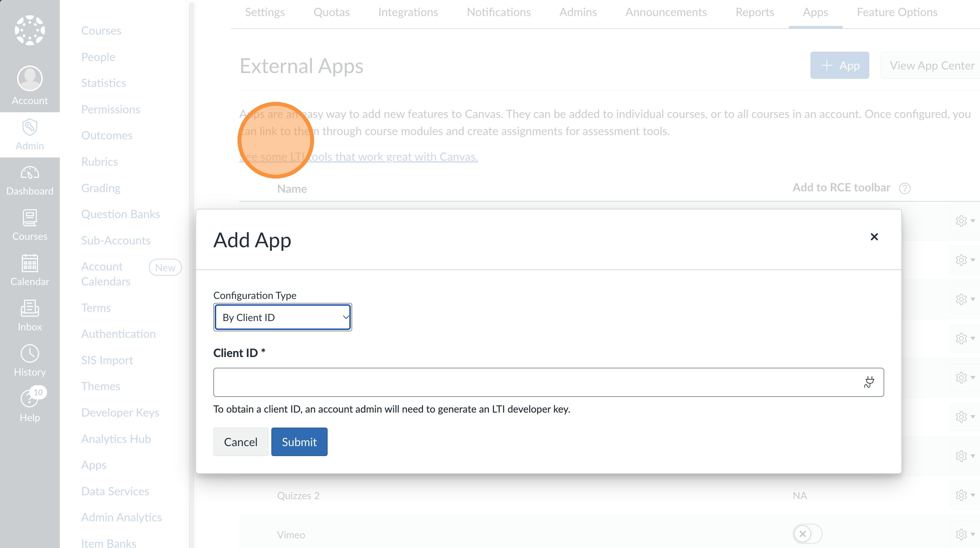Viewport: 980px width, 548px height.
Task: Expand the Configuration Type dropdown
Action: (x=282, y=317)
